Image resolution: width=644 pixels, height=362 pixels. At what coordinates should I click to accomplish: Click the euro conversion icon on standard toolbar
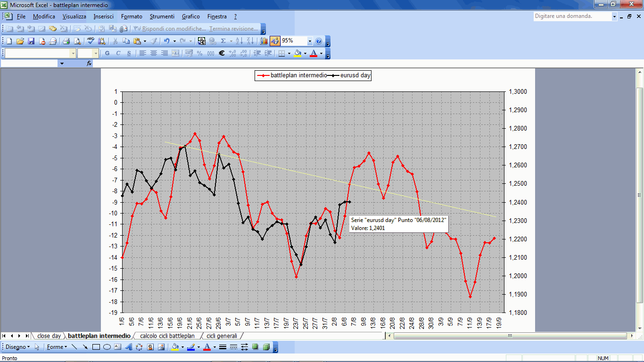pyautogui.click(x=202, y=41)
